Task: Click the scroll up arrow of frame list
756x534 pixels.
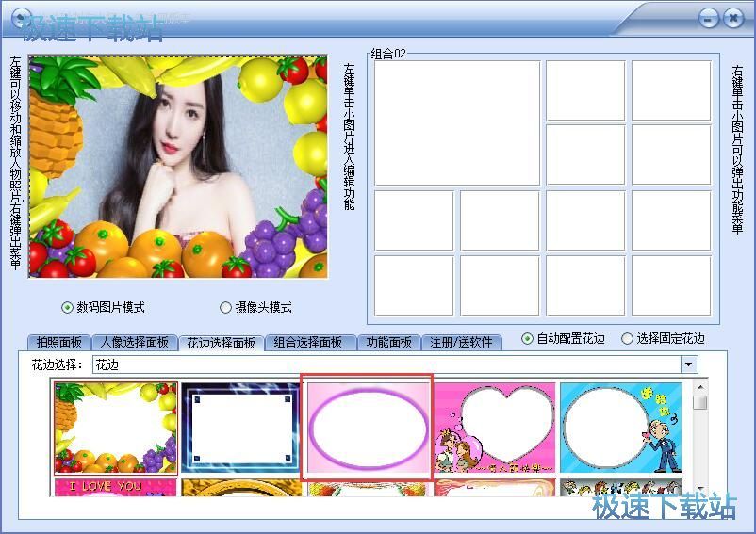Action: [700, 387]
